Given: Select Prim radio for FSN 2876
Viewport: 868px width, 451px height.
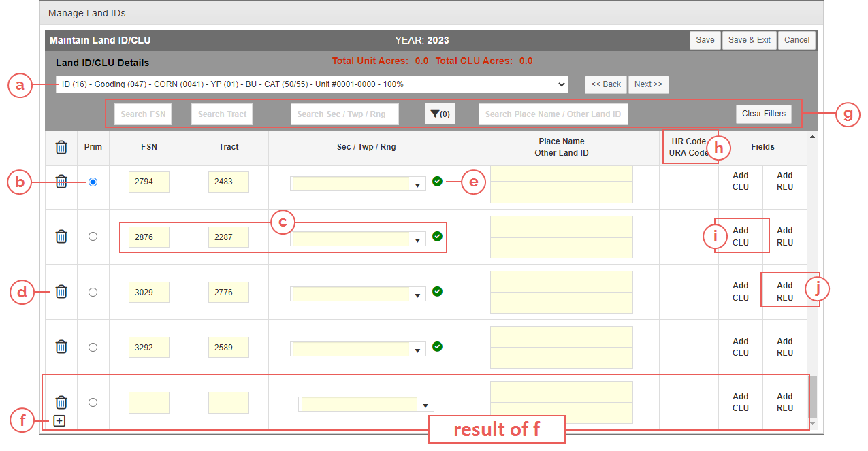Looking at the screenshot, I should [x=93, y=236].
